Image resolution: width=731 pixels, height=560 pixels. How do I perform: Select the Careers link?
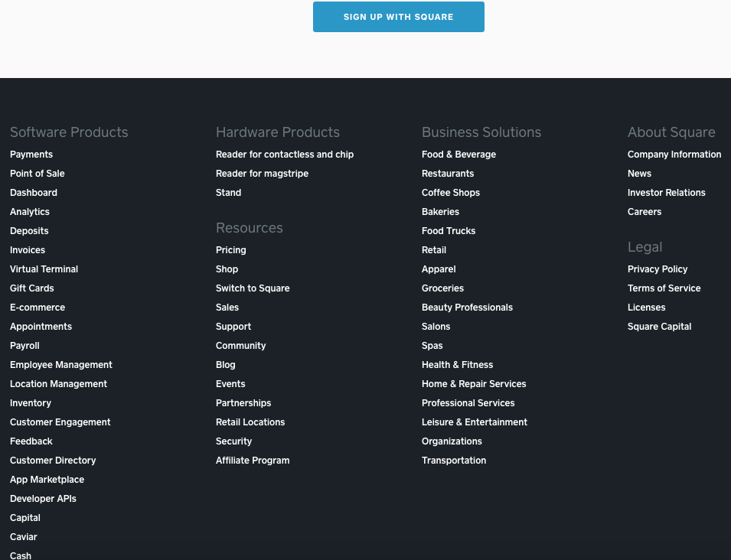pyautogui.click(x=645, y=211)
